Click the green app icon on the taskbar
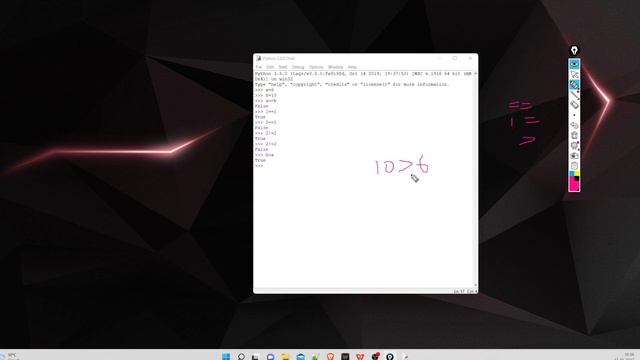The width and height of the screenshot is (640, 360). [x=315, y=357]
